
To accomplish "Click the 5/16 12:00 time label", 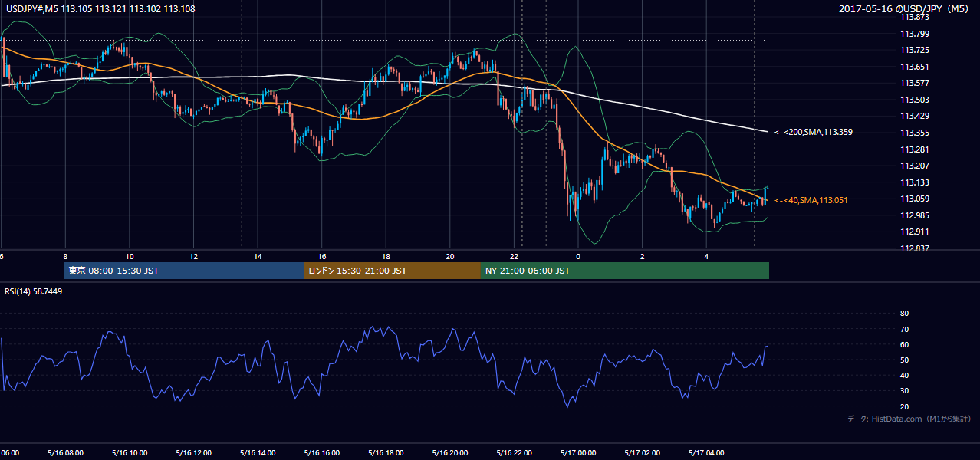I will coord(193,453).
